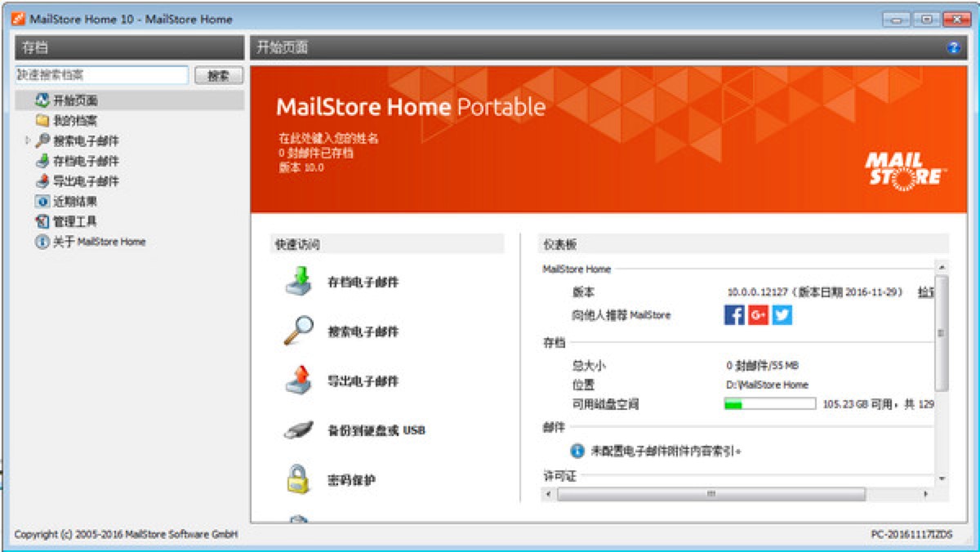Viewport: 980px width, 552px height.
Task: Focus the 快速搜索档案 search field
Action: [102, 75]
